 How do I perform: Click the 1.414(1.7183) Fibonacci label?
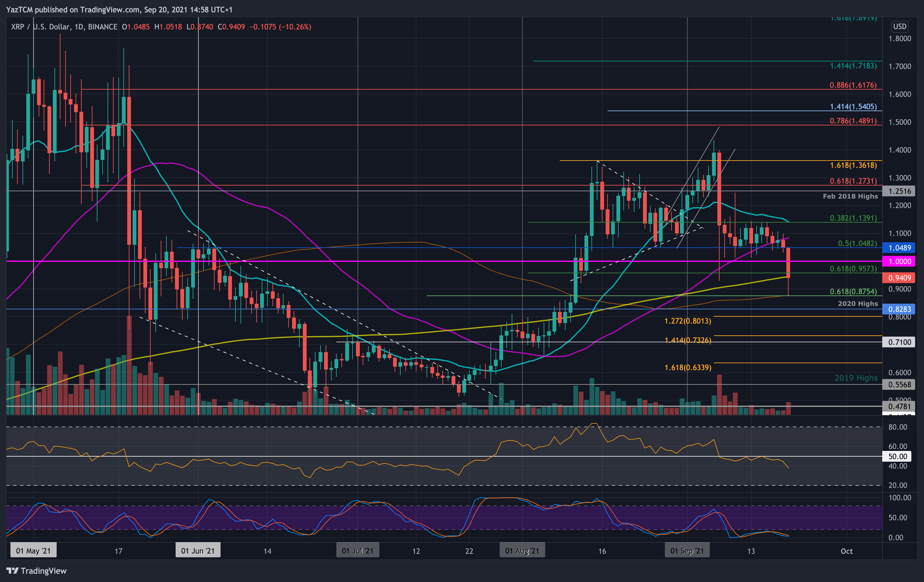click(853, 66)
